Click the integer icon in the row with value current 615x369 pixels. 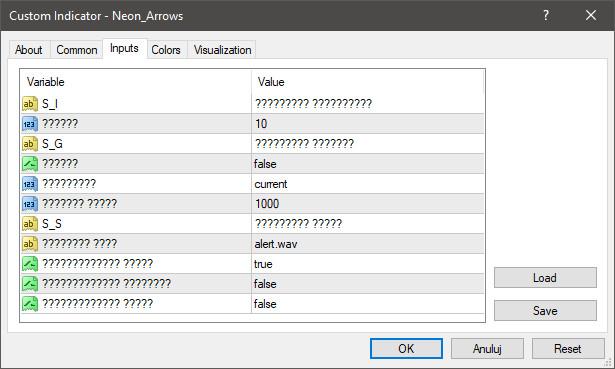point(30,184)
